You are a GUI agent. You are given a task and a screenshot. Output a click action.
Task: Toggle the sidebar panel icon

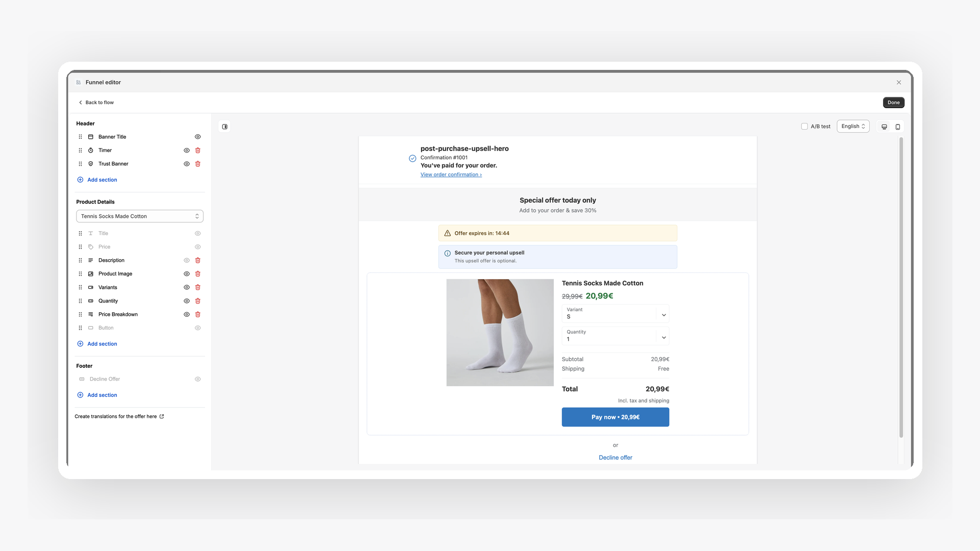coord(225,127)
